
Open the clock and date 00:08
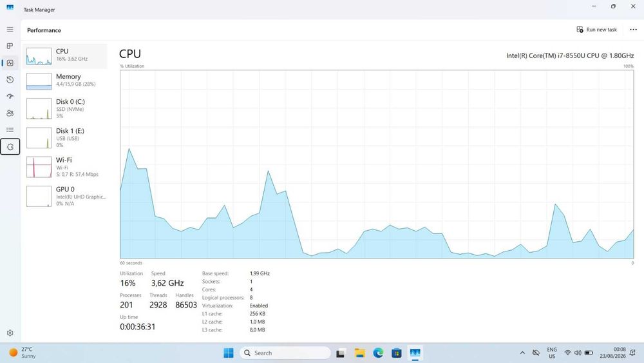tap(612, 353)
